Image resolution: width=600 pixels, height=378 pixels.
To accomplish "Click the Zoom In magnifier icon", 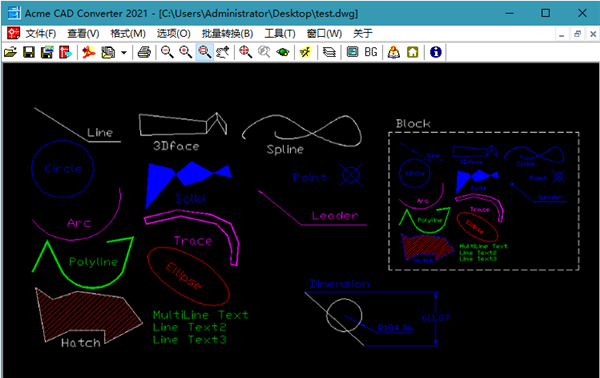I will (x=186, y=52).
